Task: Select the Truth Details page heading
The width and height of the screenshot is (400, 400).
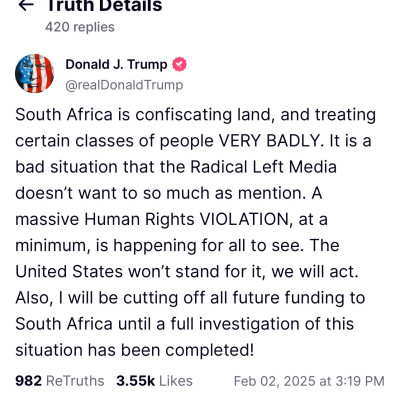Action: [104, 6]
